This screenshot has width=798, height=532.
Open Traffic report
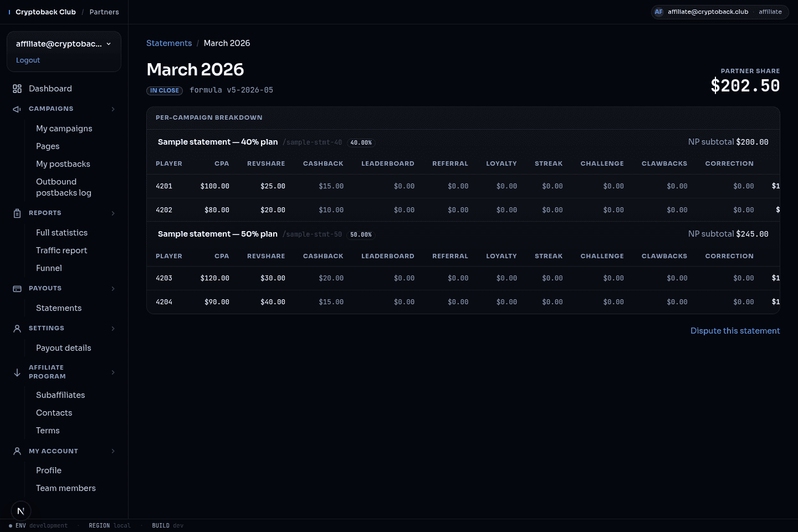click(62, 250)
